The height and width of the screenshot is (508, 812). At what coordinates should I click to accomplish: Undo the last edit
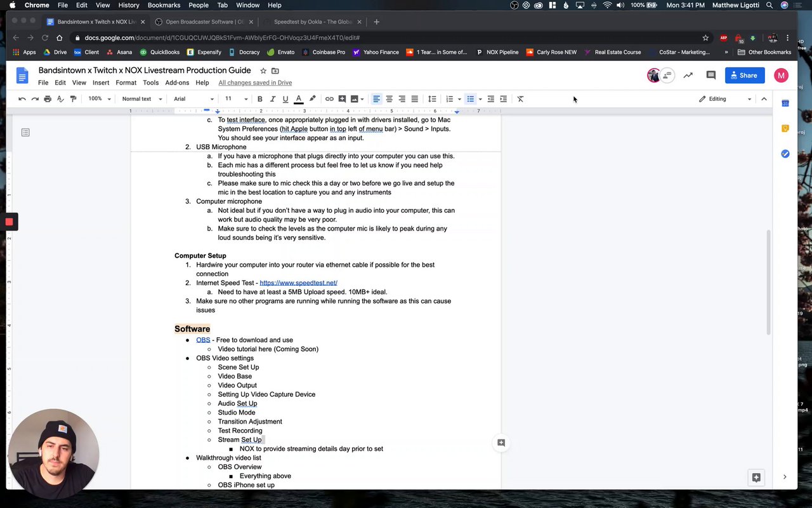click(22, 99)
